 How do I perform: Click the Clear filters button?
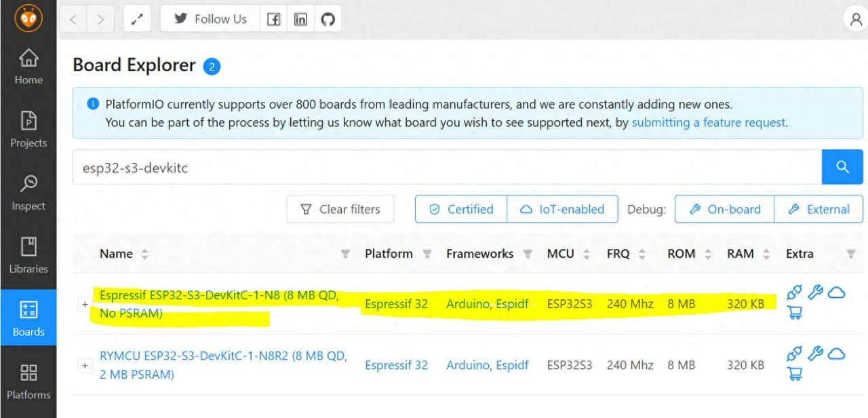340,209
